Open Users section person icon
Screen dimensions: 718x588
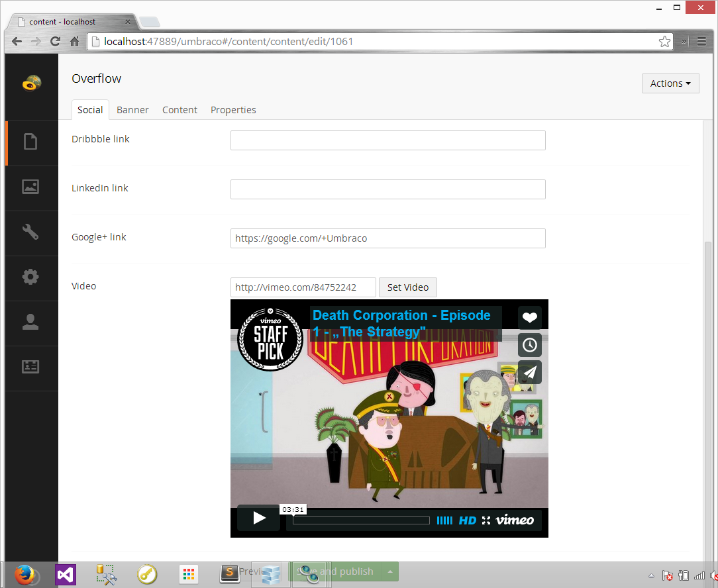click(x=30, y=322)
